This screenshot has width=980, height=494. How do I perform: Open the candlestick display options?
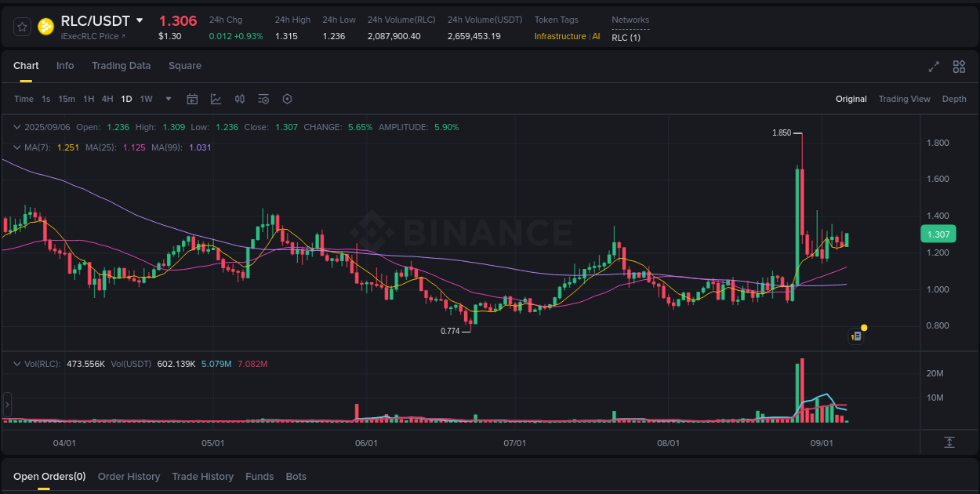click(240, 99)
